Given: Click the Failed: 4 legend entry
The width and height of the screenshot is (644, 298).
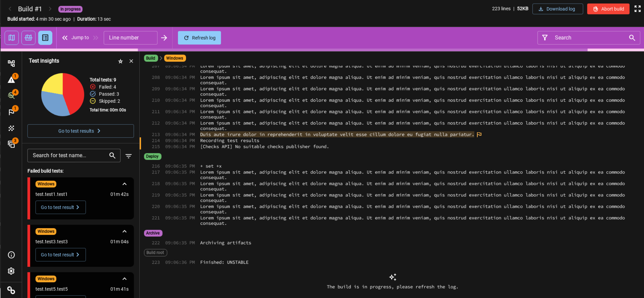Looking at the screenshot, I should (x=103, y=87).
